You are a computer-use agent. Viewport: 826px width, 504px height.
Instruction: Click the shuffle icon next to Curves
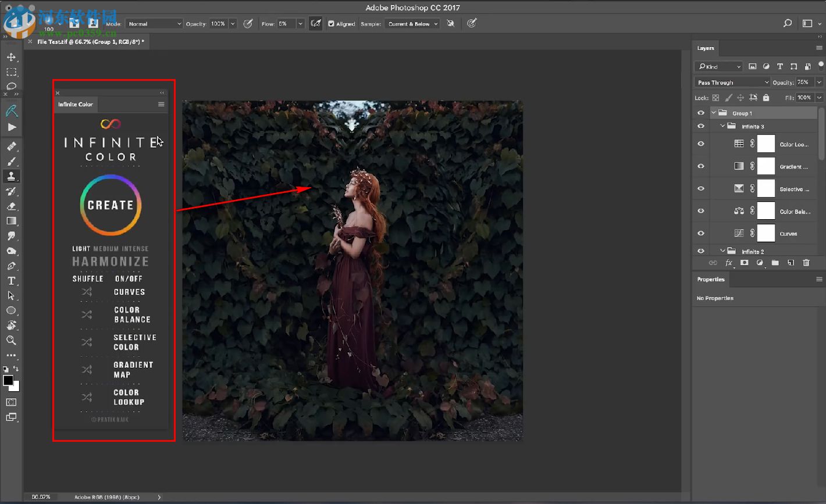click(x=87, y=292)
